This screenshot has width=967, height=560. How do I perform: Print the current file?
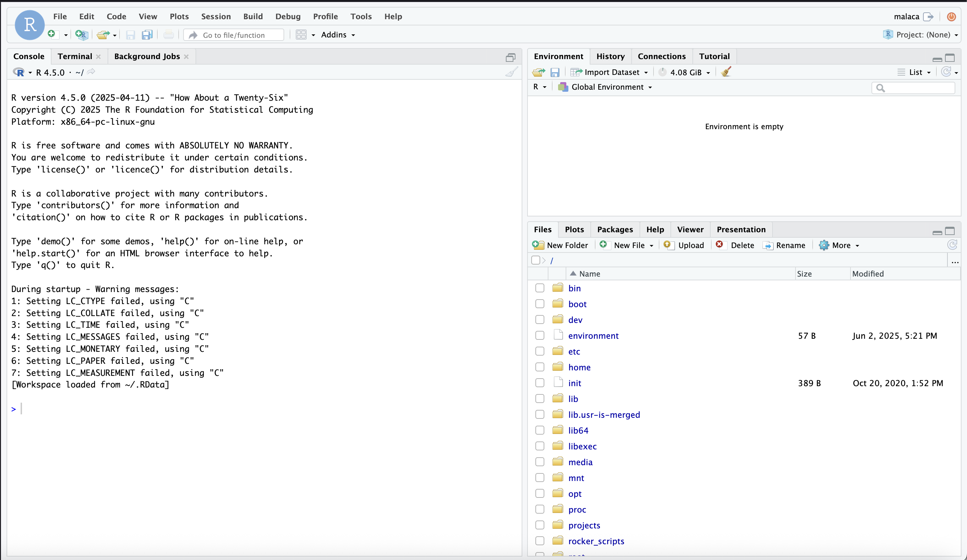pos(169,34)
